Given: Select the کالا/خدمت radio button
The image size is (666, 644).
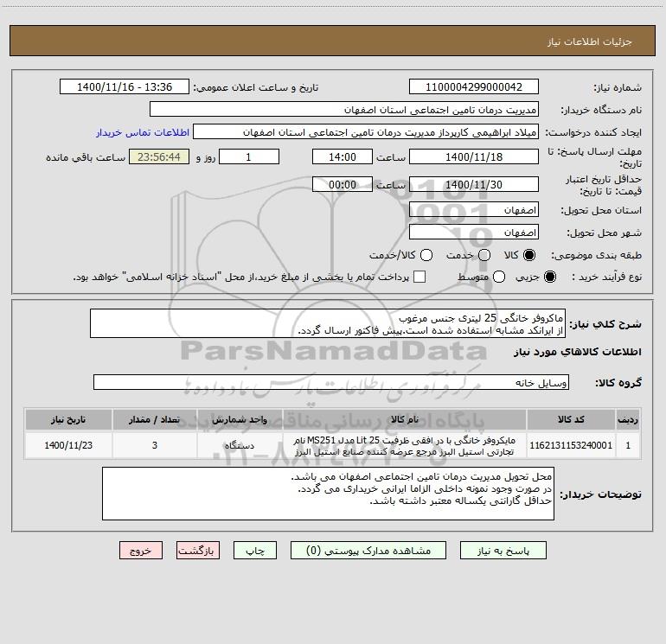Looking at the screenshot, I should 426,255.
